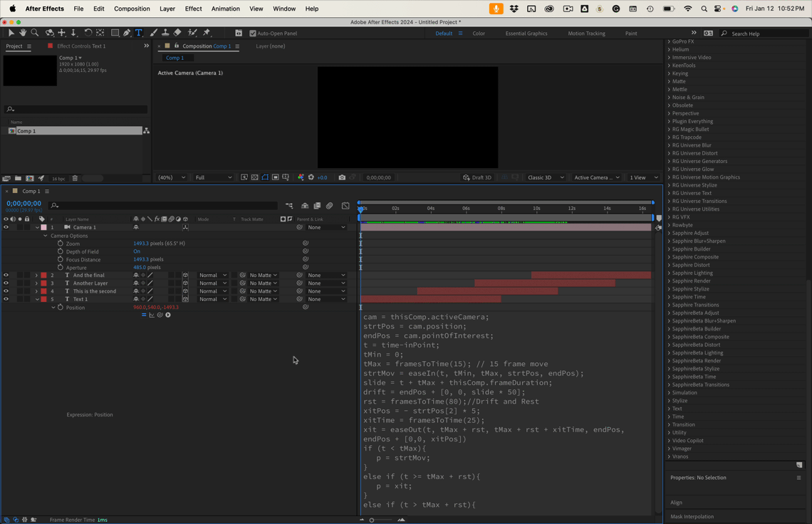This screenshot has height=524, width=812.
Task: Open the composition mini-flowchart icon
Action: click(x=289, y=206)
